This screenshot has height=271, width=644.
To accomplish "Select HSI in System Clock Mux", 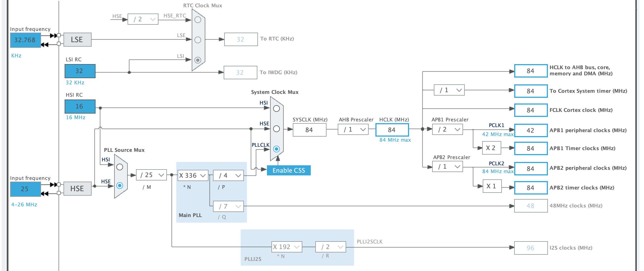I will pyautogui.click(x=276, y=109).
